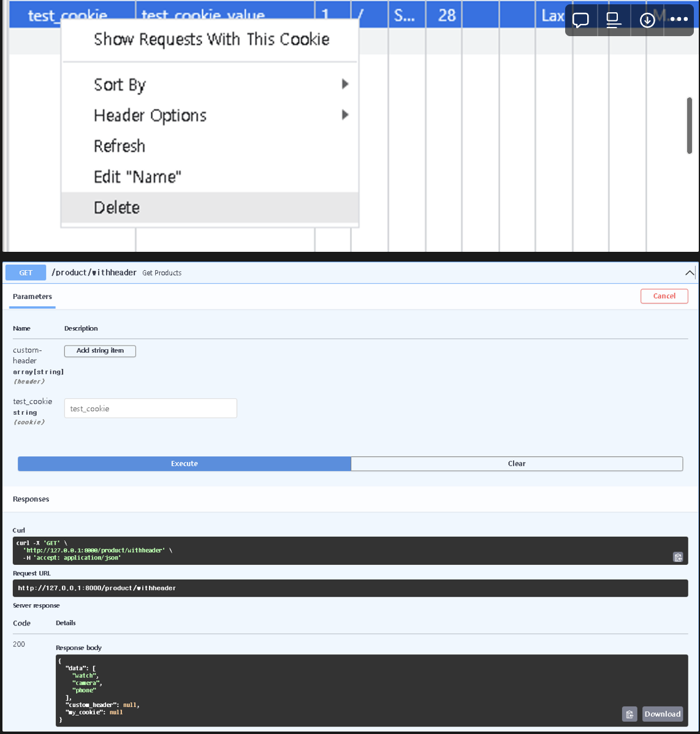Expand the Sort By submenu arrow
Image resolution: width=700 pixels, height=734 pixels.
tap(345, 85)
